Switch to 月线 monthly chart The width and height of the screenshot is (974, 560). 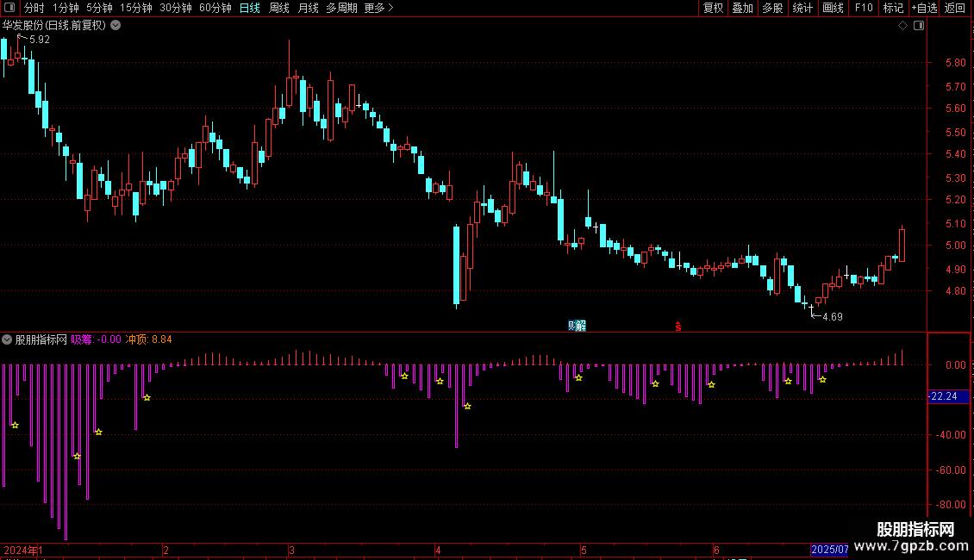(x=309, y=8)
